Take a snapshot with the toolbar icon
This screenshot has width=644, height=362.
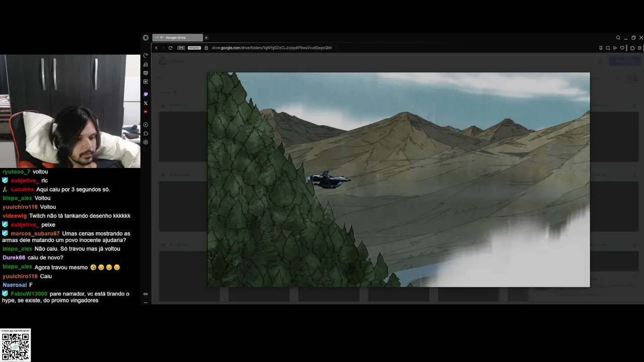(608, 48)
